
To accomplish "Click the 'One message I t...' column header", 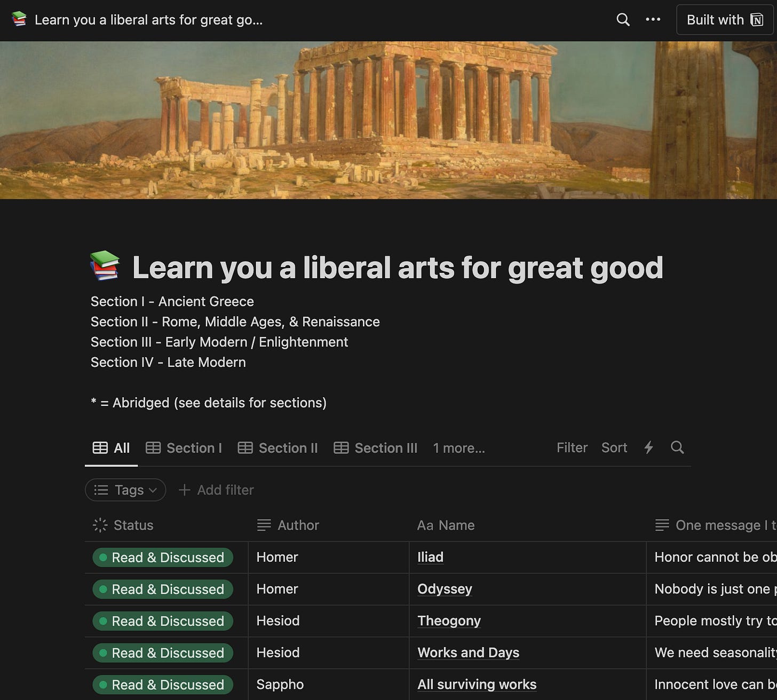I will point(712,525).
